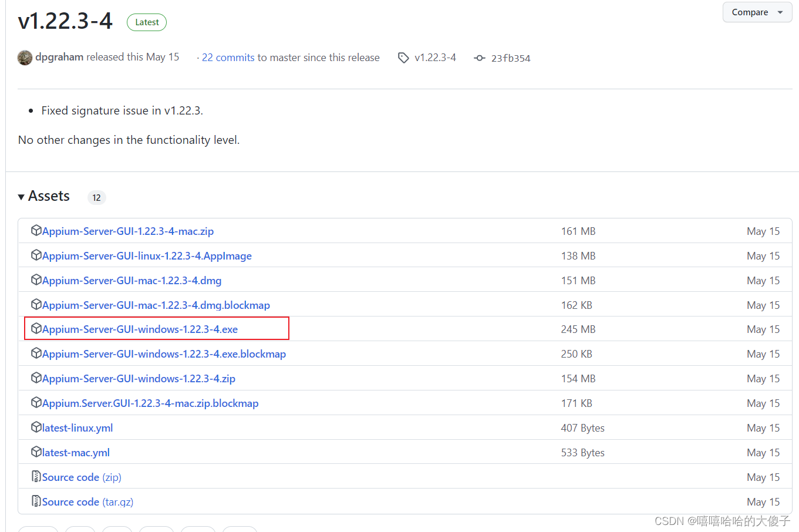Image resolution: width=799 pixels, height=532 pixels.
Task: Download the latest-linux.yml file
Action: [x=77, y=427]
